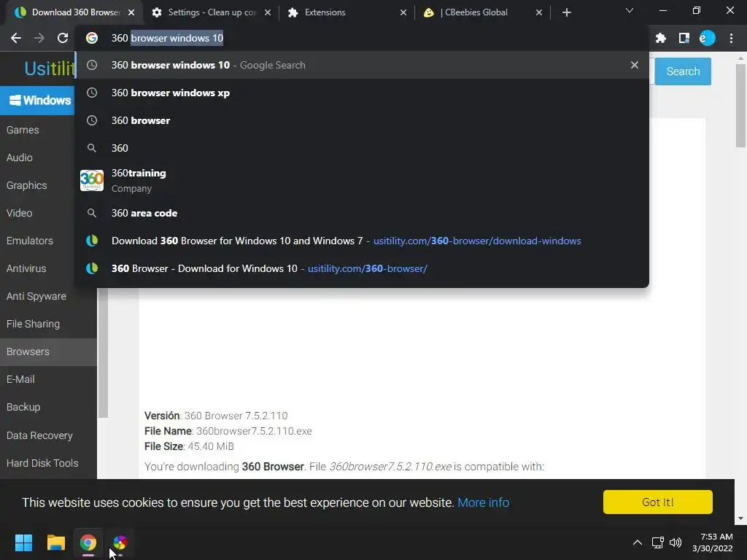This screenshot has width=747, height=560.
Task: Open the Extensions puzzle icon in toolbar
Action: [661, 38]
